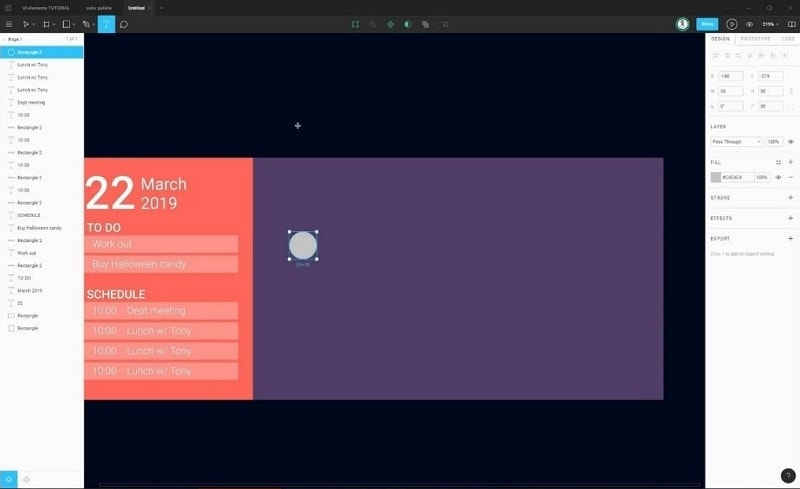Click the align horizontal centers icon
800x489 pixels.
727,55
